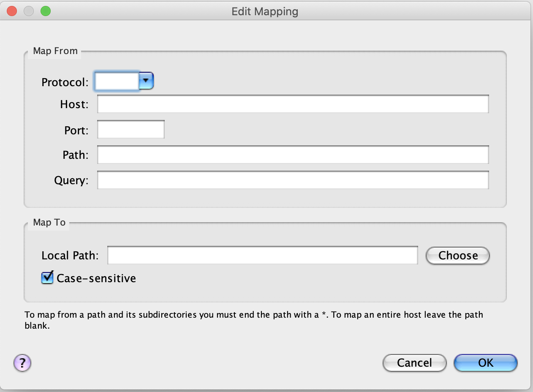
Task: Click the green zoom window button
Action: tap(45, 11)
